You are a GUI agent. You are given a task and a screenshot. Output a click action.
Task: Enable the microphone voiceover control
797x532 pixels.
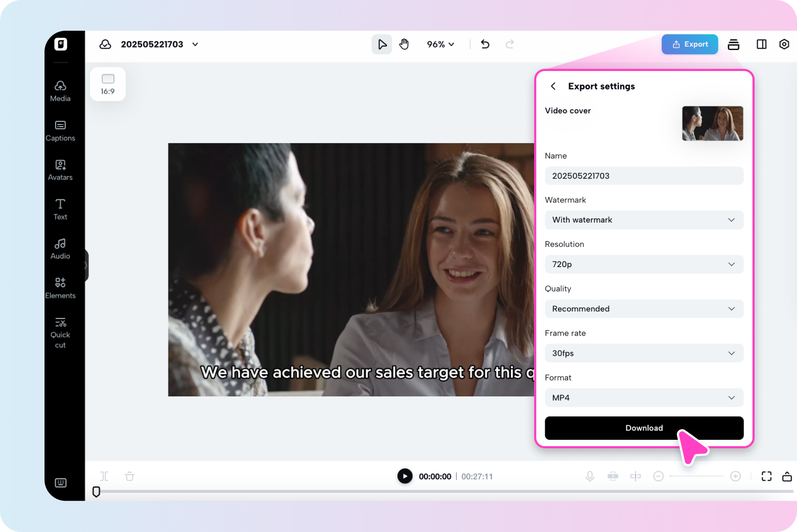click(590, 476)
